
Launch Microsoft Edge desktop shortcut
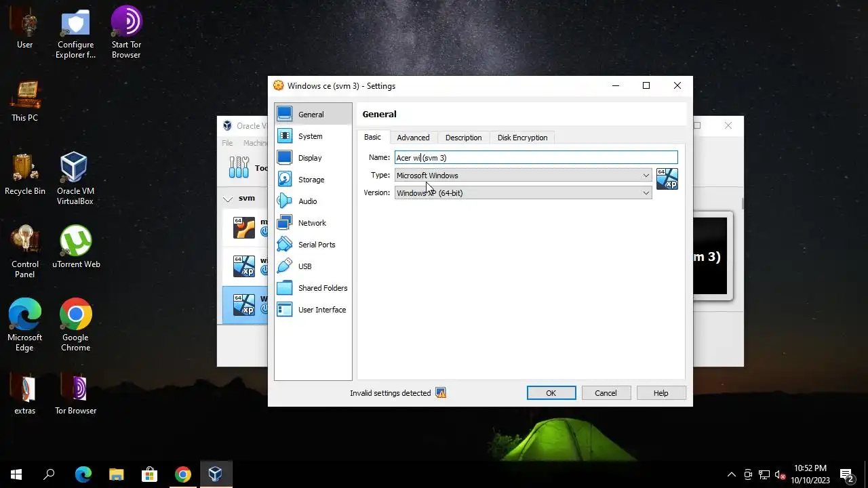coord(25,325)
